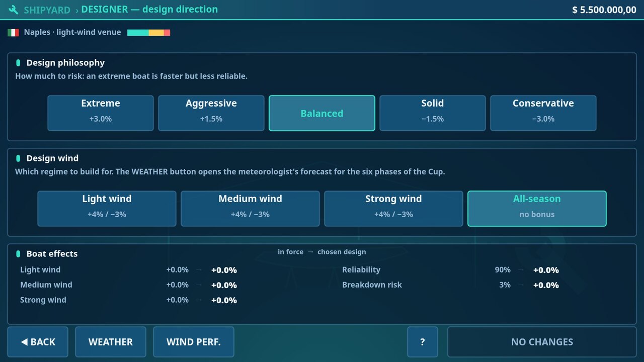Go back with the BACK button
644x362 pixels.
coord(38,342)
